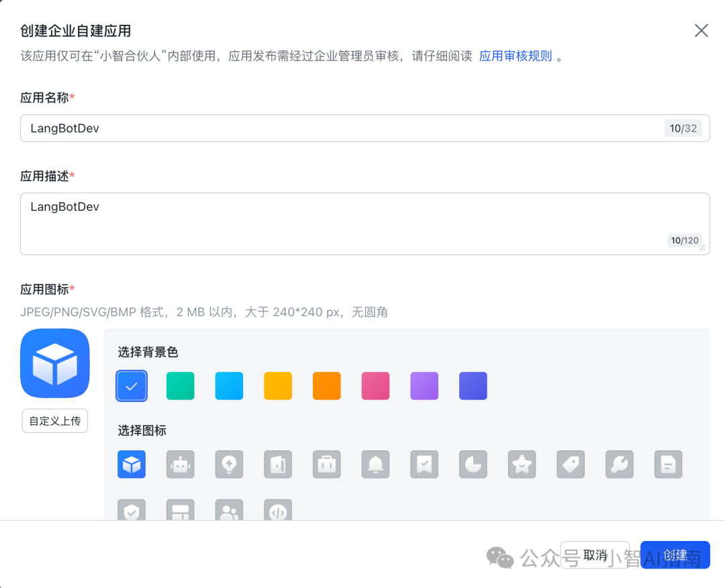Image resolution: width=725 pixels, height=588 pixels.
Task: Open the 应用审核规则 link
Action: (x=516, y=56)
